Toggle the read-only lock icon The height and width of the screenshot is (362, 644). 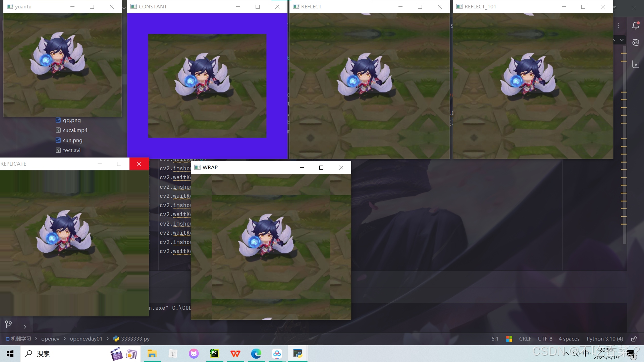[634, 339]
